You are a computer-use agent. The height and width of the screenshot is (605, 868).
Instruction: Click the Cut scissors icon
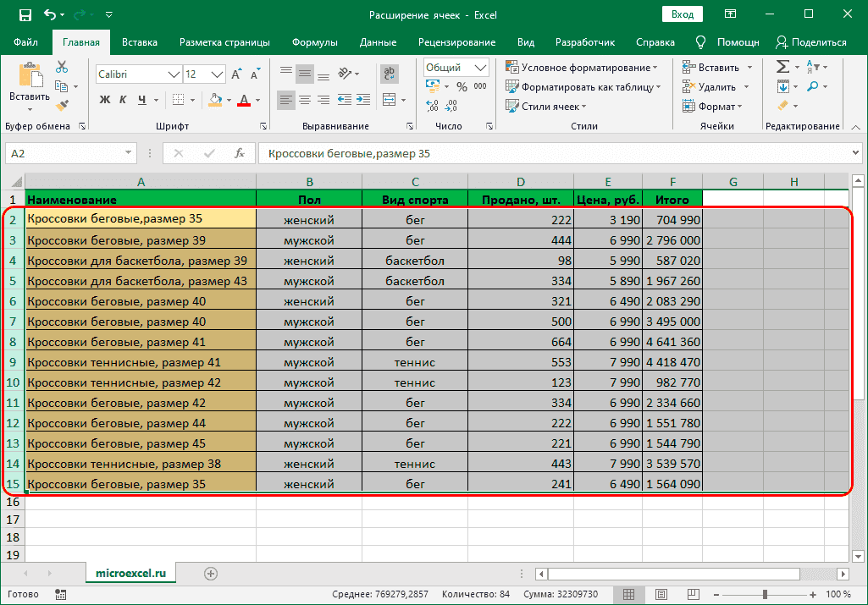(x=62, y=68)
